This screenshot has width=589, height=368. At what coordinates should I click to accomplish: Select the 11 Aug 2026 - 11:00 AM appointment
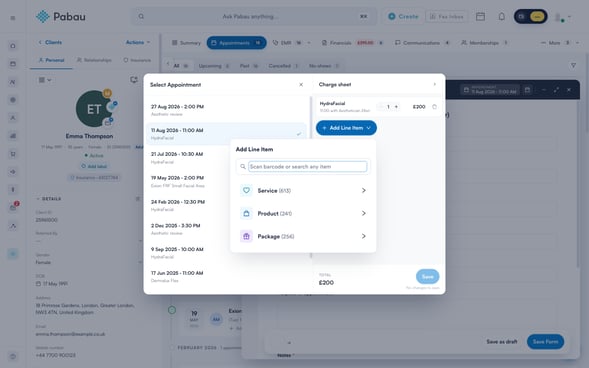226,134
